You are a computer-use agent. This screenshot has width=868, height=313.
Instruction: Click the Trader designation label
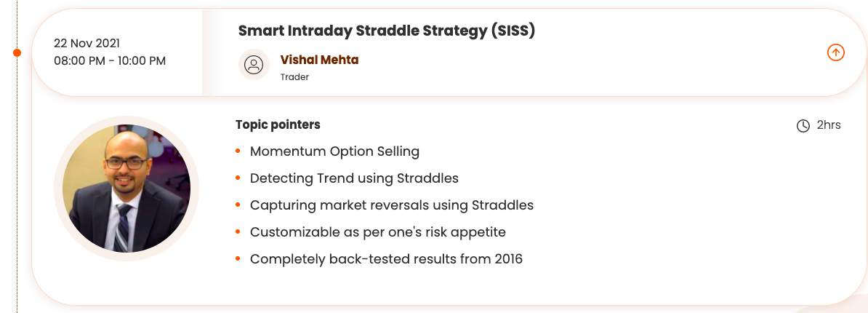pos(294,77)
